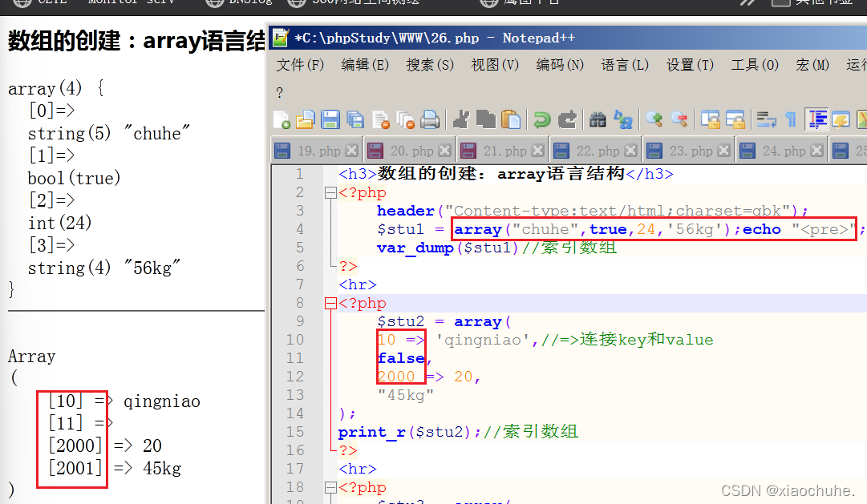Click print_r on line 15
This screenshot has width=867, height=504.
click(373, 432)
